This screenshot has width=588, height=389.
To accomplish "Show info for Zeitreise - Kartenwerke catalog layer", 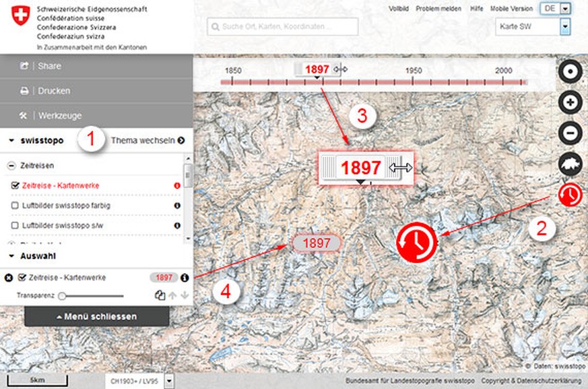I will tap(177, 185).
